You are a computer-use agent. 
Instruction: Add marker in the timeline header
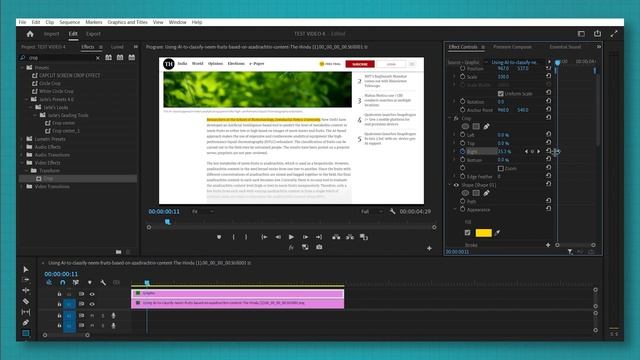[89, 282]
